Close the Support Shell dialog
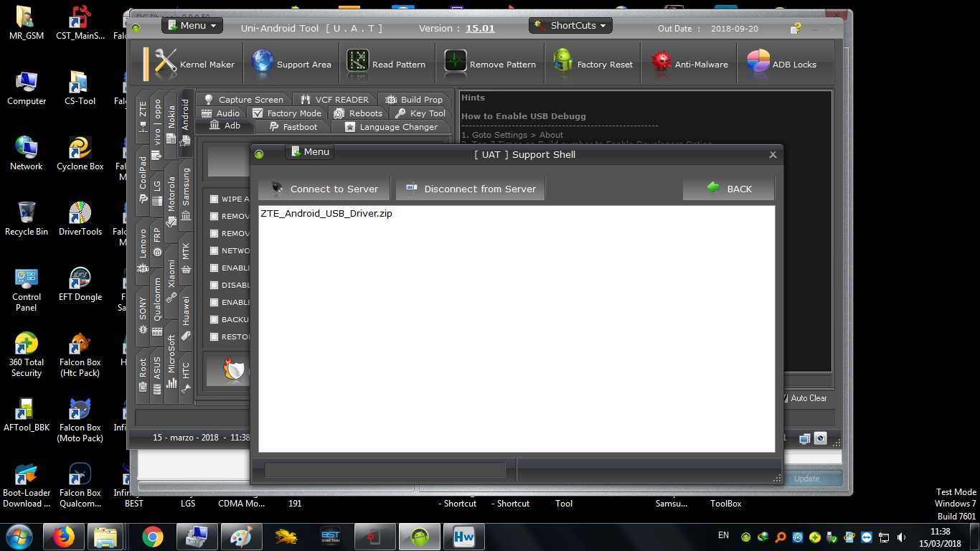Image resolution: width=980 pixels, height=551 pixels. pyautogui.click(x=773, y=154)
